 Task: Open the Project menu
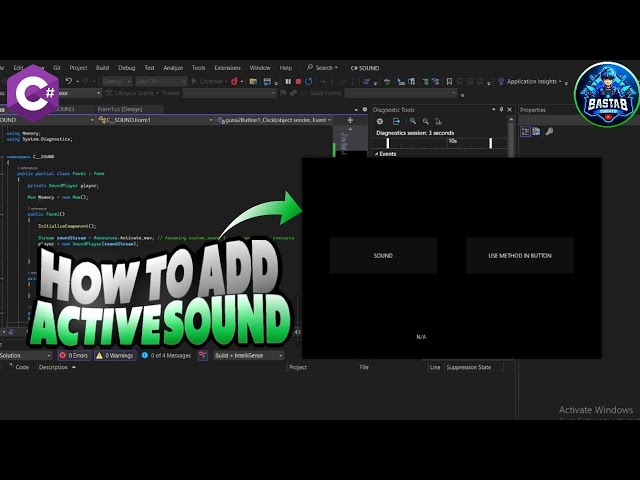pos(78,68)
